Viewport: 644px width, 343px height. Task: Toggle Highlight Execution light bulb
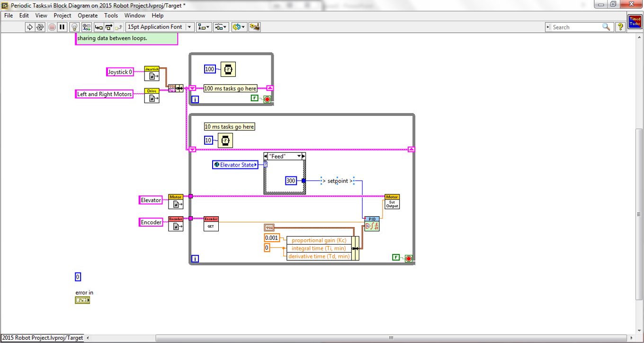tap(74, 27)
